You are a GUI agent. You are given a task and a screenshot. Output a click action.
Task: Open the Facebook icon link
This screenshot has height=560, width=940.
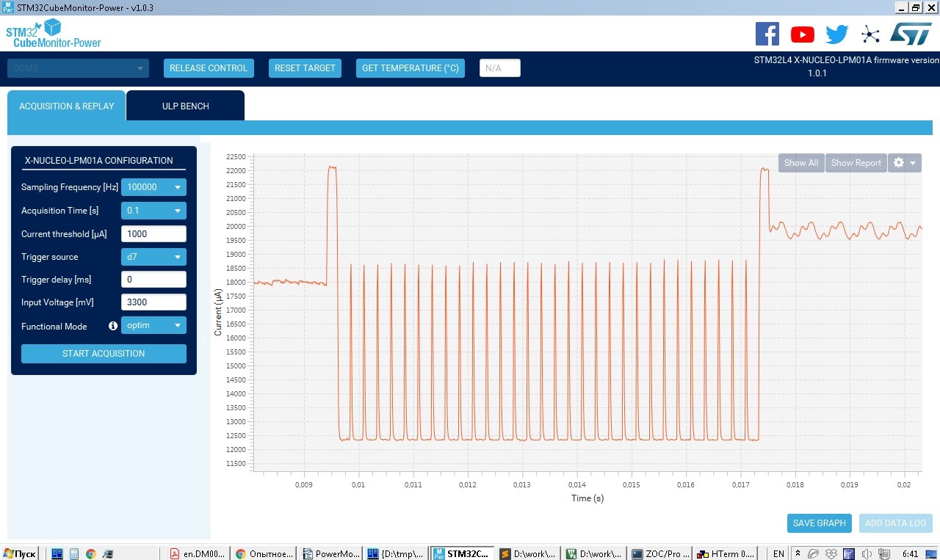(x=767, y=34)
